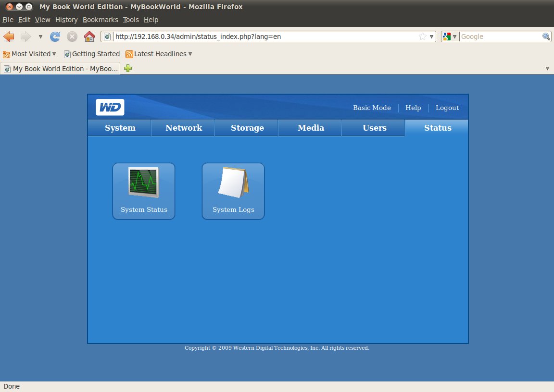
Task: Minimize the Firefox window
Action: 19,7
